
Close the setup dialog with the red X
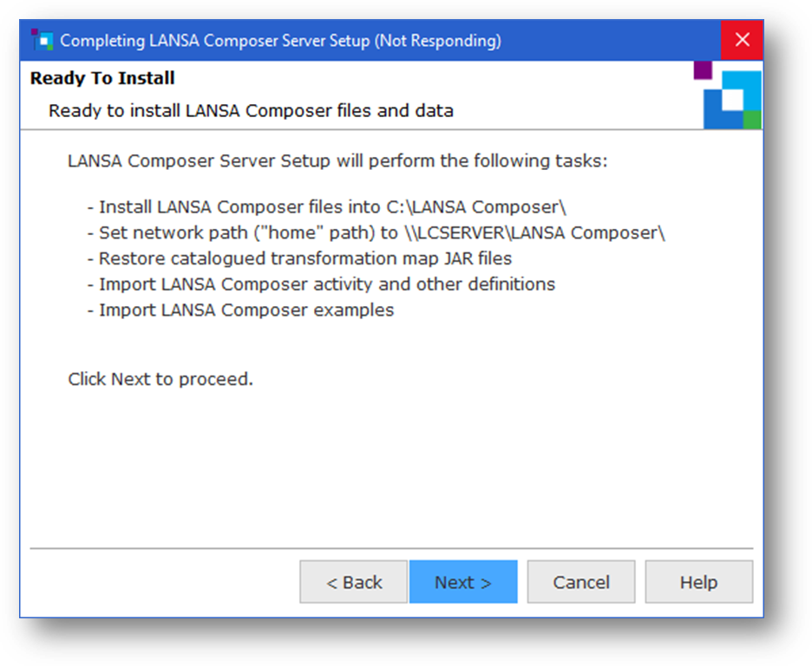tap(742, 40)
